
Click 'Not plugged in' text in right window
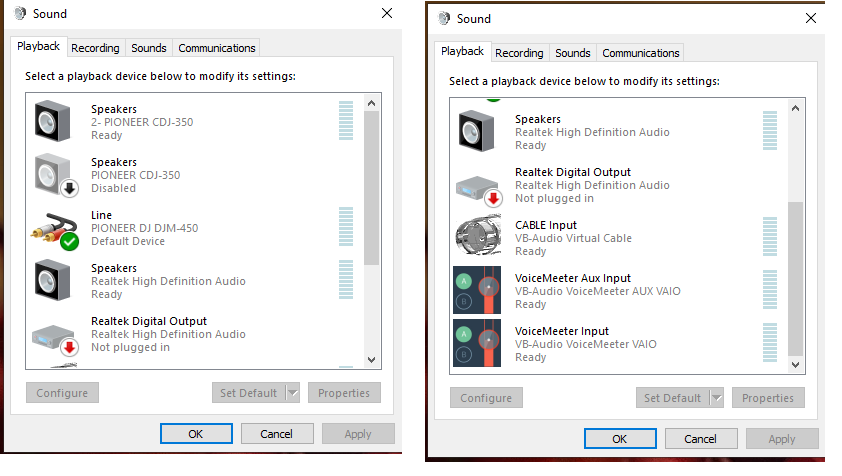[554, 198]
